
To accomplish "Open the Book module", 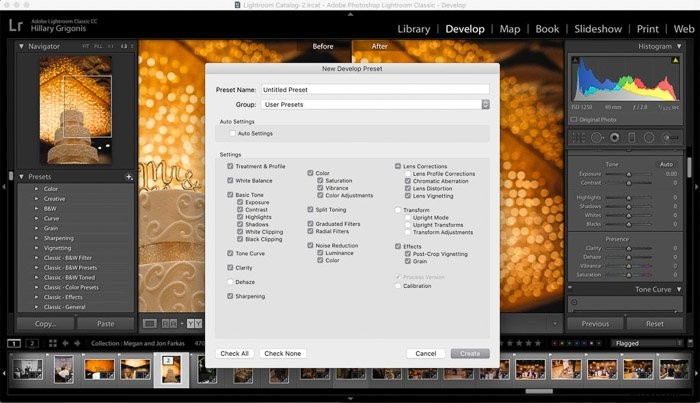I will pos(547,29).
